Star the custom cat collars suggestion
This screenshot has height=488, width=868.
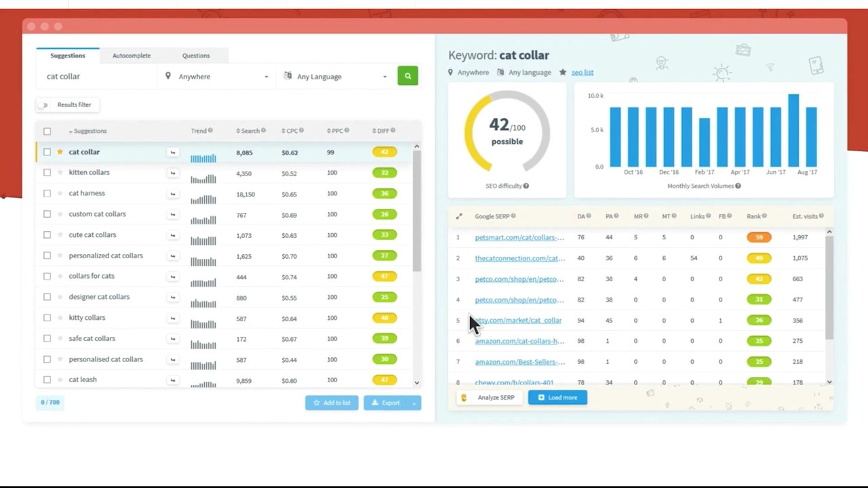(x=60, y=214)
